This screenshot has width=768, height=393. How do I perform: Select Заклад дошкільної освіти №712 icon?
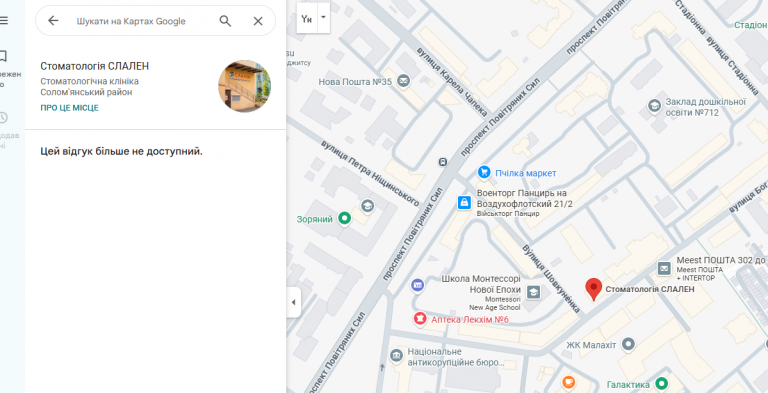pyautogui.click(x=654, y=106)
